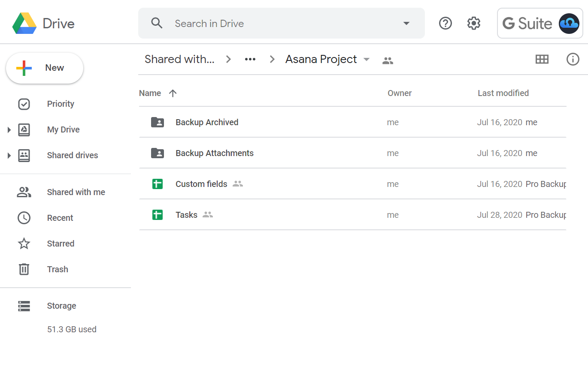Click the G Suite account avatar
The width and height of the screenshot is (588, 367).
click(569, 23)
